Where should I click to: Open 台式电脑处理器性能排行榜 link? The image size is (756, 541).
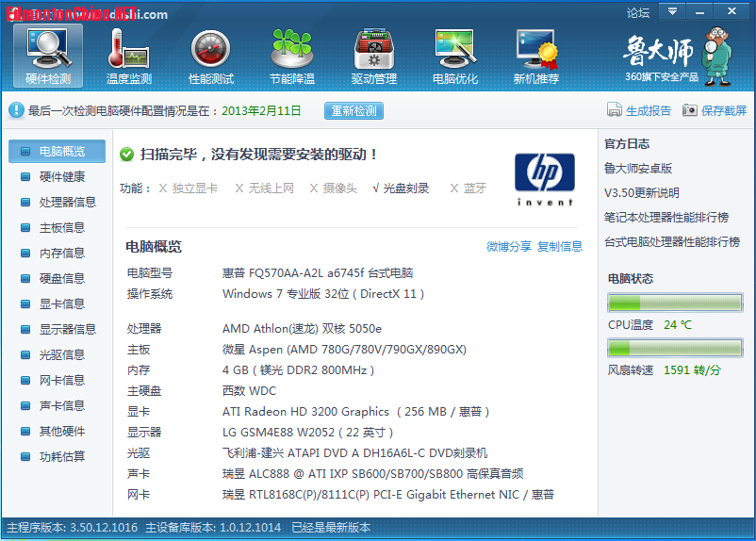(672, 242)
